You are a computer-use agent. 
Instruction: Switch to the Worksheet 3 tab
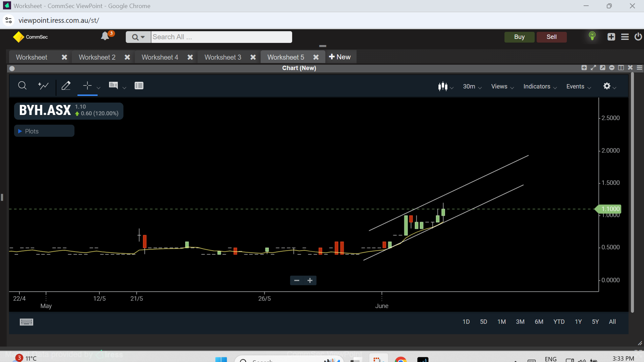(x=223, y=57)
